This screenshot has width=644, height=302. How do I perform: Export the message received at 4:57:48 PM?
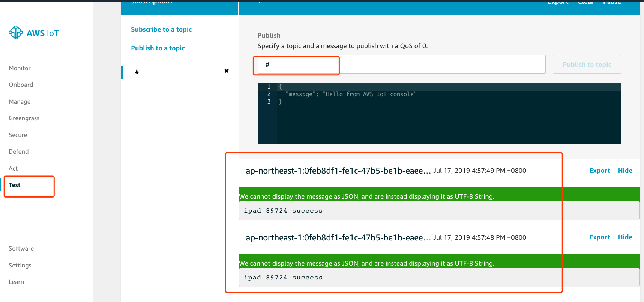pyautogui.click(x=600, y=237)
